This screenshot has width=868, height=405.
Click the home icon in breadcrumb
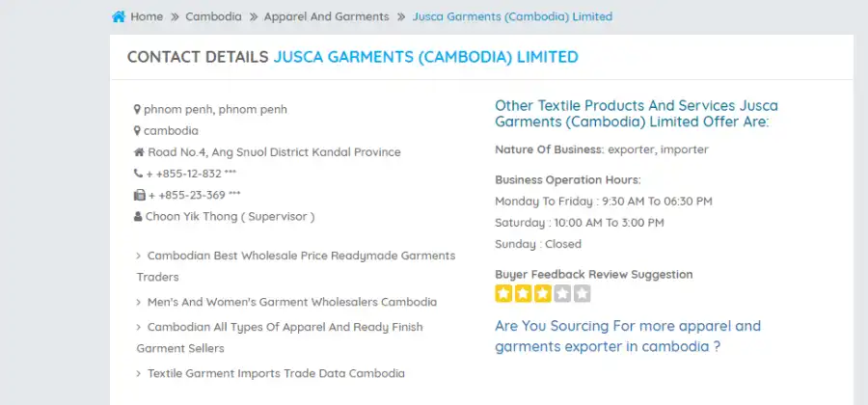coord(119,16)
